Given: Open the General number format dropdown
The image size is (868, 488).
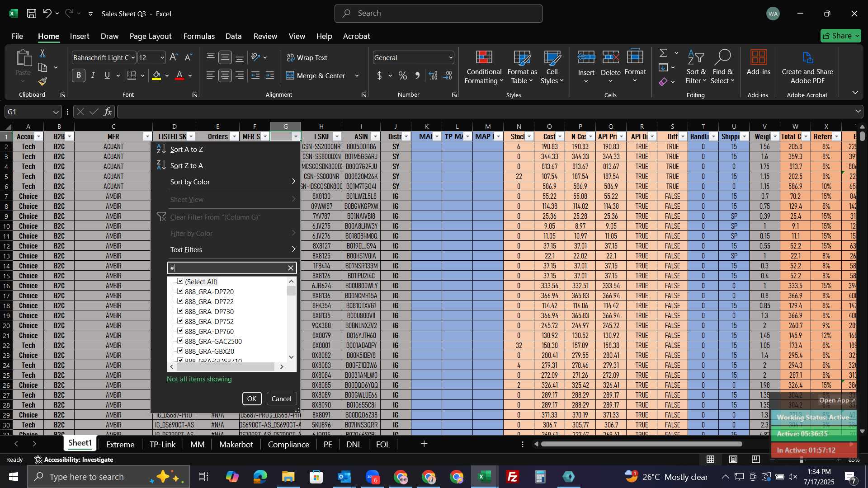Looking at the screenshot, I should click(x=451, y=58).
